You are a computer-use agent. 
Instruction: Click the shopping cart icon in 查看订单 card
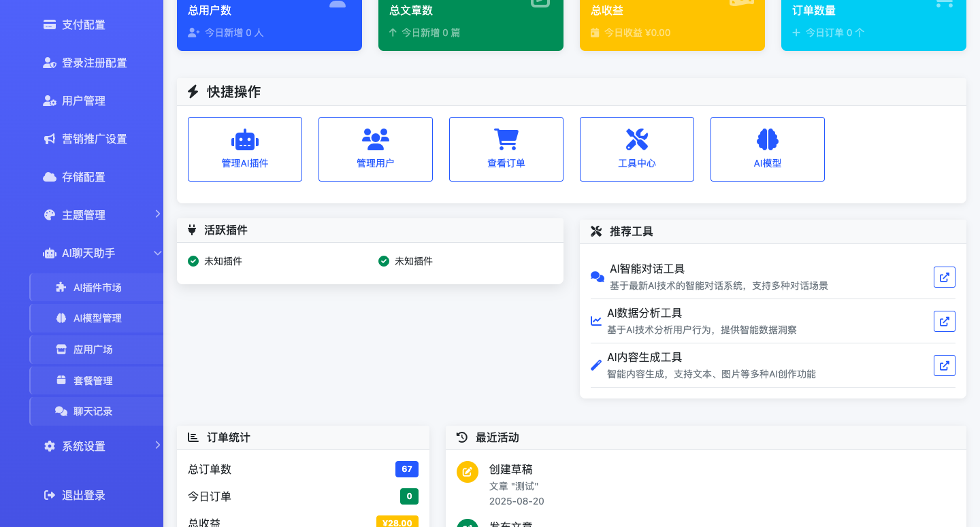tap(506, 139)
